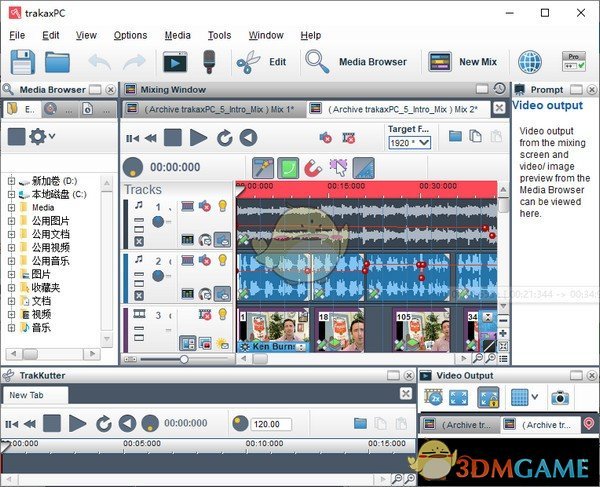Expand the Media folder node
The width and height of the screenshot is (600, 487).
(11, 208)
